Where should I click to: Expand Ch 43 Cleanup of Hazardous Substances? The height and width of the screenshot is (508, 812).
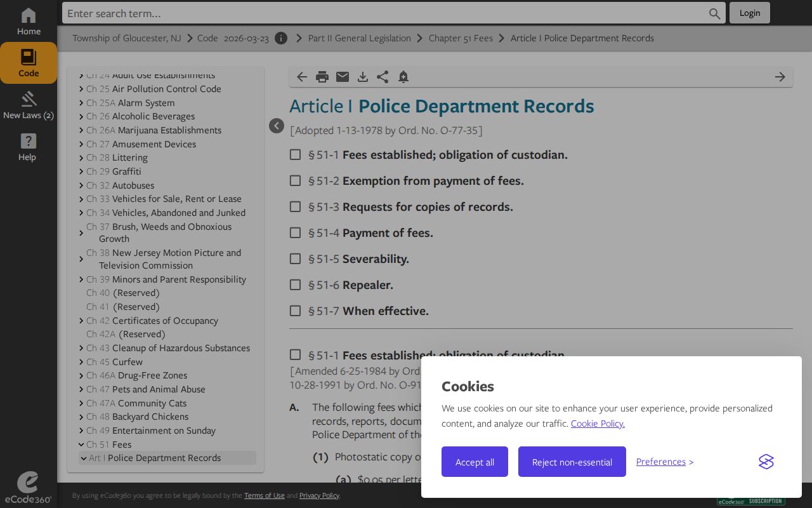point(81,348)
